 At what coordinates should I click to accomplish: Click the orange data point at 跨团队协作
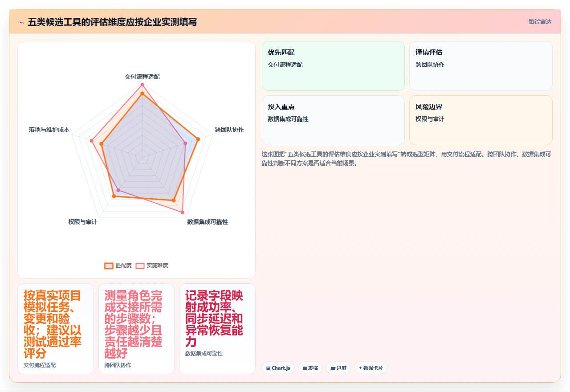coord(198,139)
